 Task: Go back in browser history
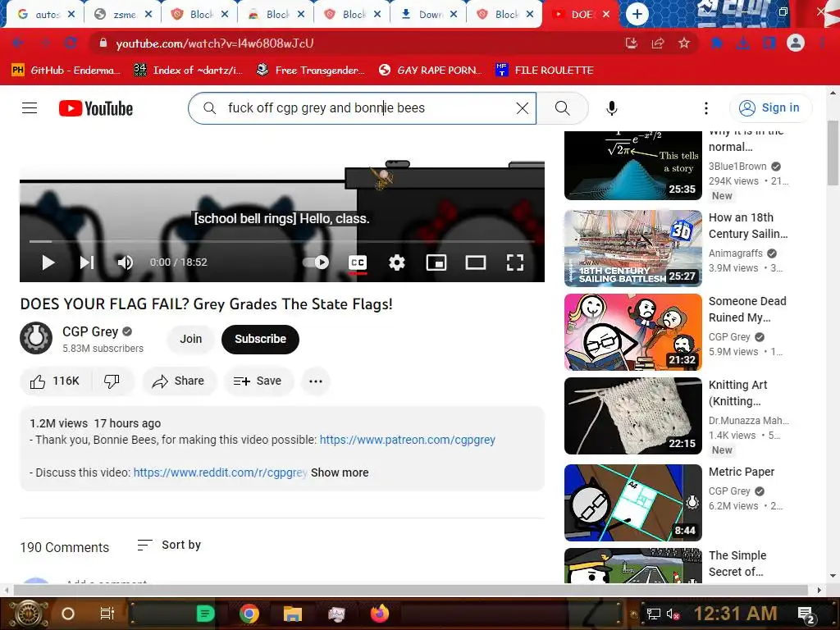tap(18, 43)
